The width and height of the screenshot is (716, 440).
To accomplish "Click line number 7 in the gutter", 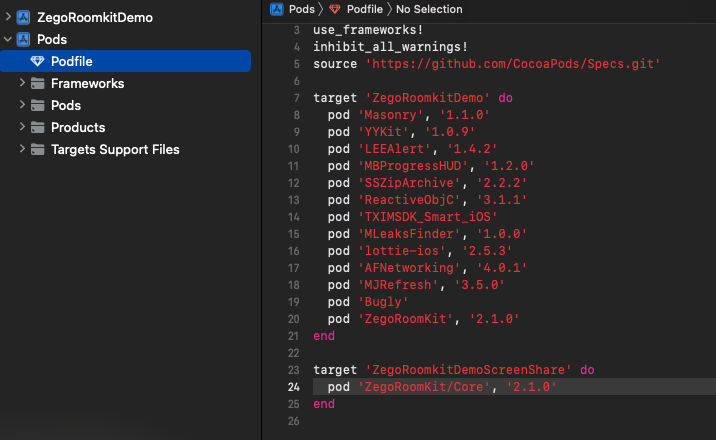I will pos(297,98).
